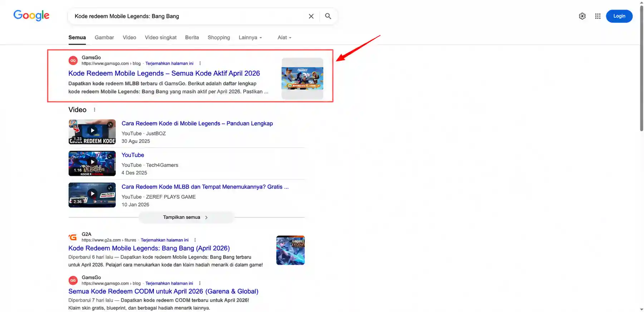Open three-dot menu of CODM result

200,283
